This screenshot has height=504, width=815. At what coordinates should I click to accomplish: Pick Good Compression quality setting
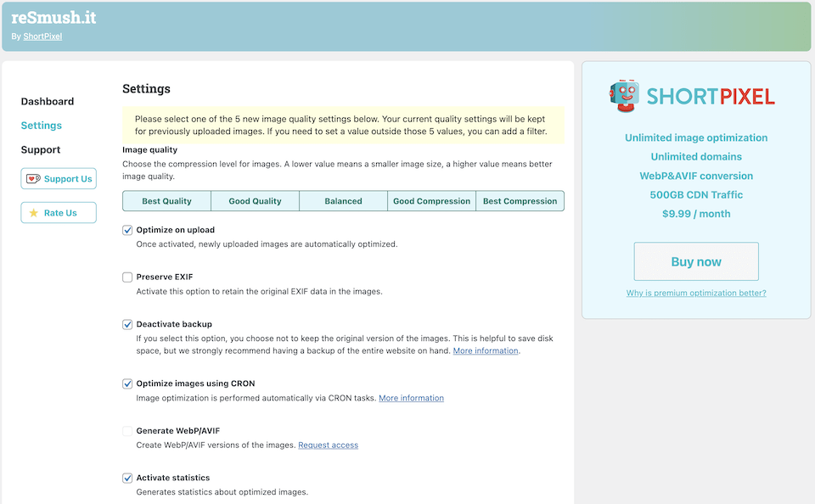432,201
